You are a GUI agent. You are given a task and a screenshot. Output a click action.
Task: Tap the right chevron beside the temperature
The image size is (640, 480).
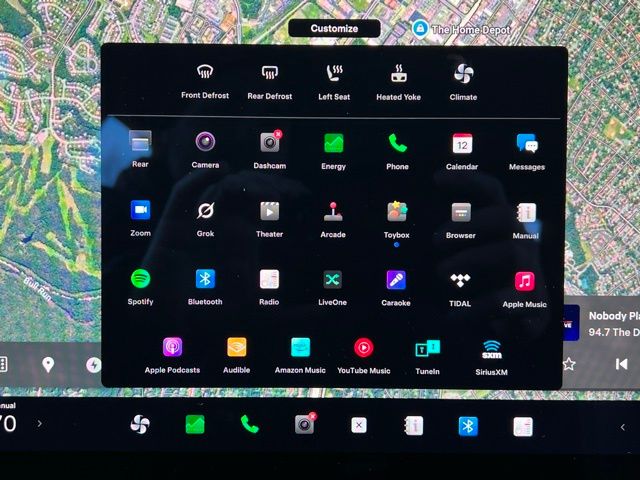point(40,424)
